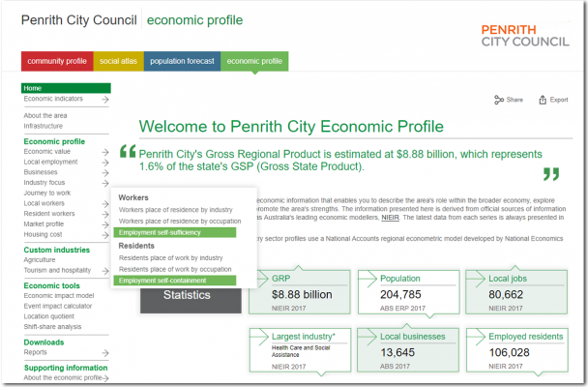Open the population forecast tab
Image resolution: width=588 pixels, height=387 pixels.
click(182, 61)
